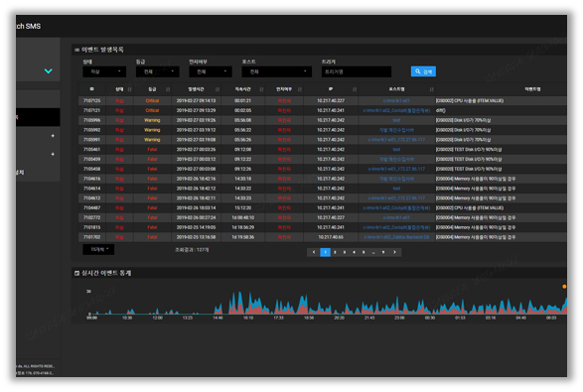Open the 호스트 filter dropdown

coord(277,71)
